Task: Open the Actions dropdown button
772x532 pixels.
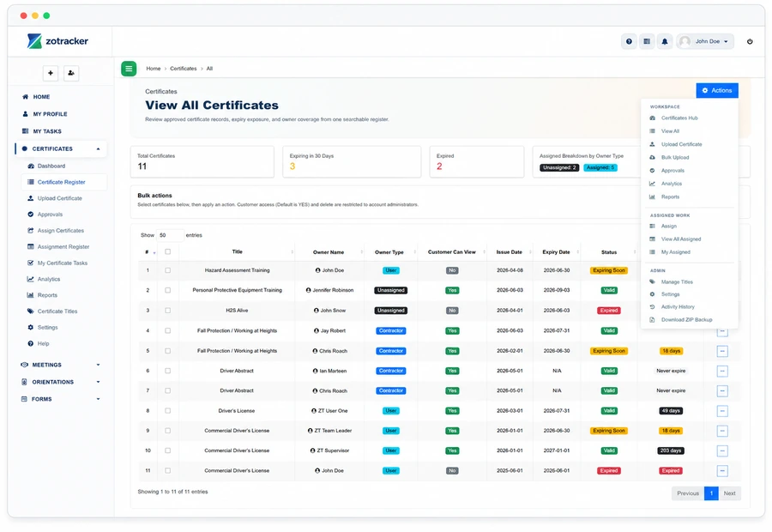Action: [x=717, y=91]
